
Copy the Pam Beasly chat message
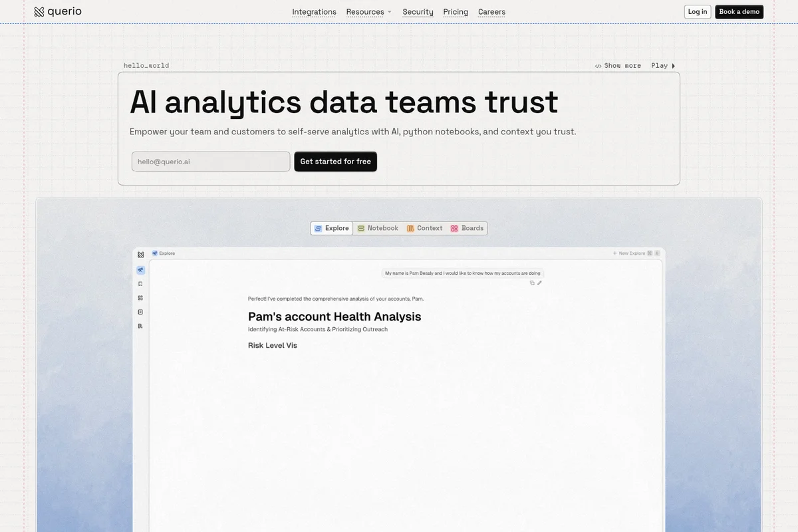(x=532, y=283)
